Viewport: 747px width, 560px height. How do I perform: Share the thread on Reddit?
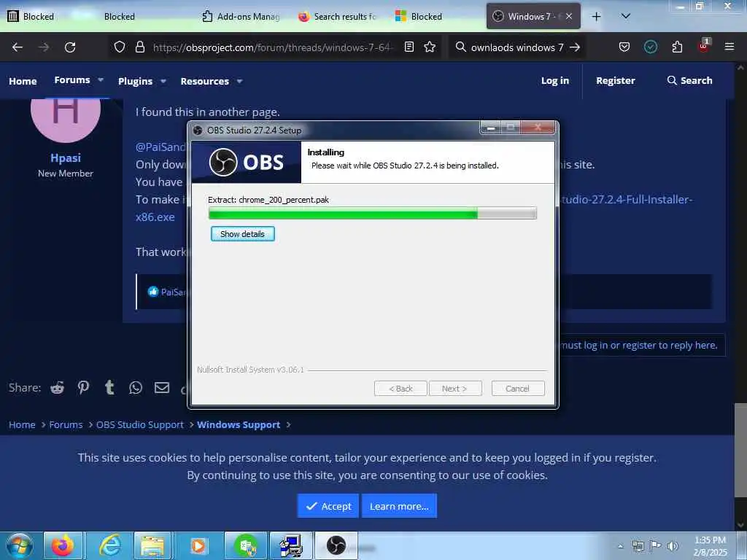(x=57, y=388)
